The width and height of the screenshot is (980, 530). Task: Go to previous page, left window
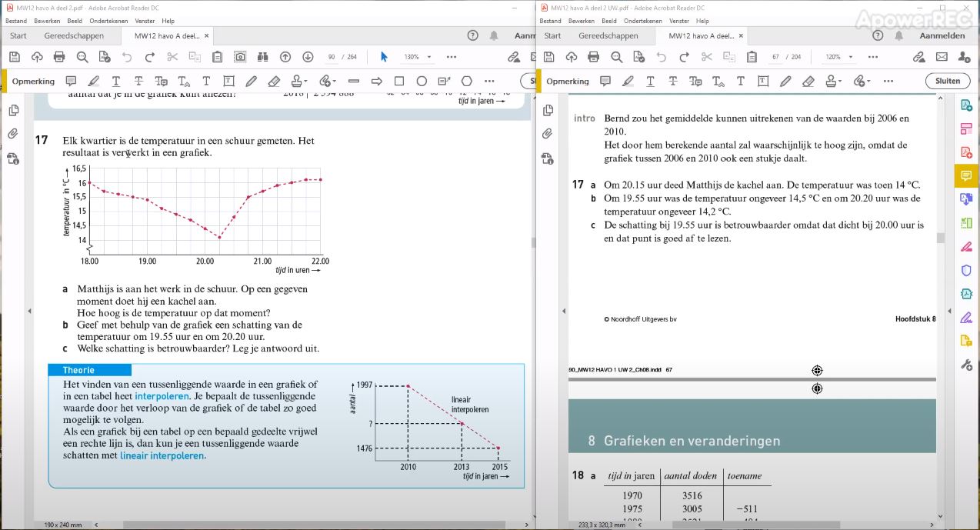(285, 57)
